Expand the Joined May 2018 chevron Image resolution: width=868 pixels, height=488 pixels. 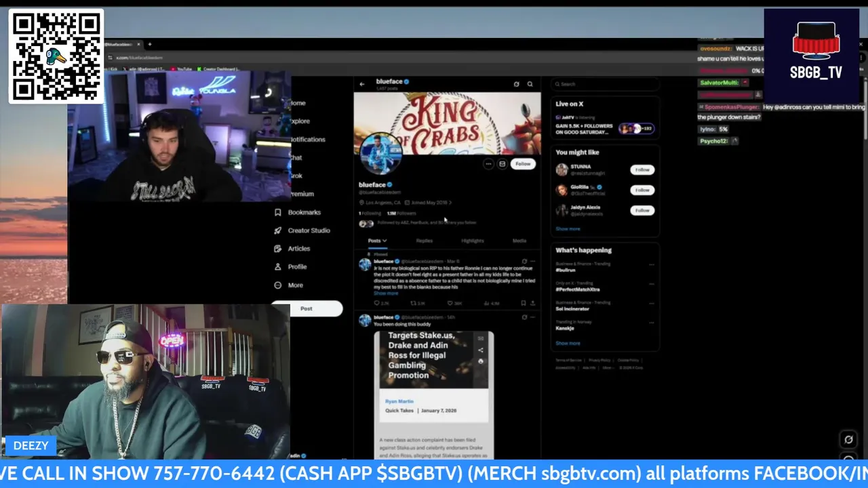[450, 203]
